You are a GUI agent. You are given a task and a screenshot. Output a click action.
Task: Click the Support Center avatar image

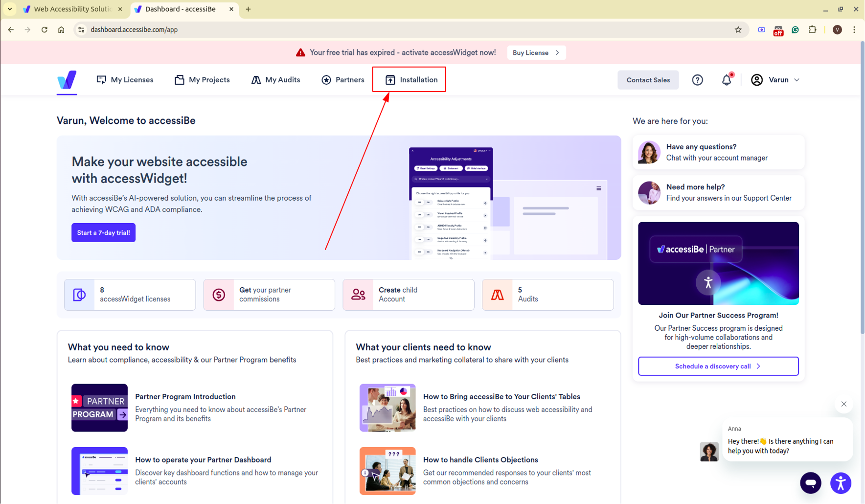click(649, 192)
